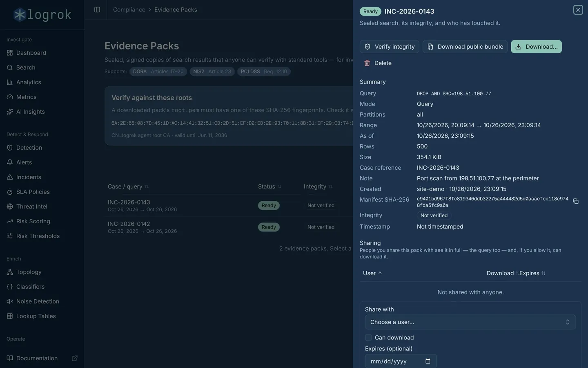The image size is (588, 368).
Task: Select the INC-2026-0143 row in table
Action: point(229,206)
